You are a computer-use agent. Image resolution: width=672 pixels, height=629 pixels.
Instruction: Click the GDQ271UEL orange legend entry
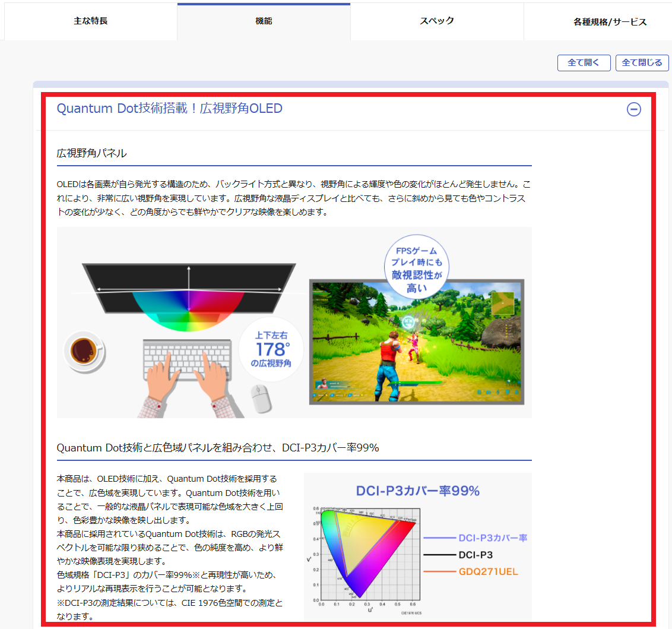point(487,572)
